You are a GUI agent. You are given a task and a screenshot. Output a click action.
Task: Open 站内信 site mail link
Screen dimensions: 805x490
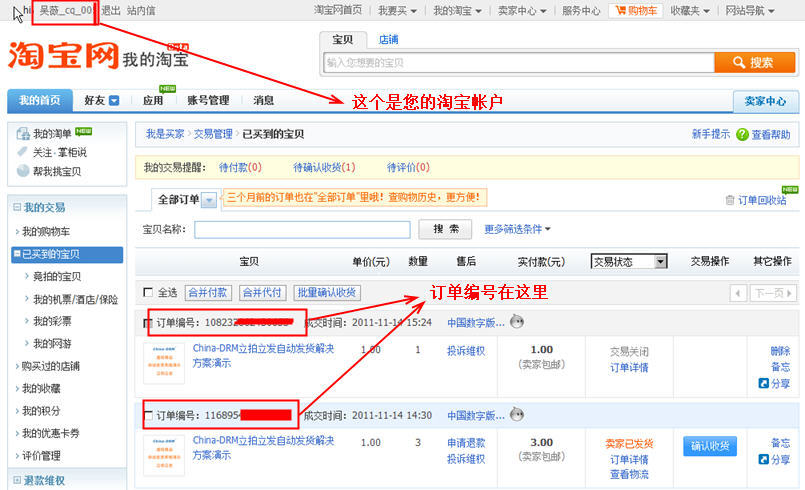[141, 10]
